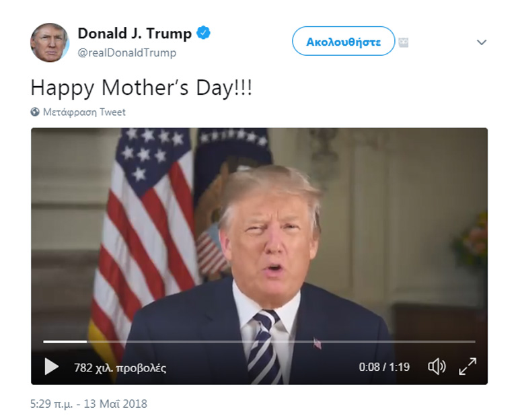Mute the video using the speaker icon
The image size is (518, 420).
[437, 367]
